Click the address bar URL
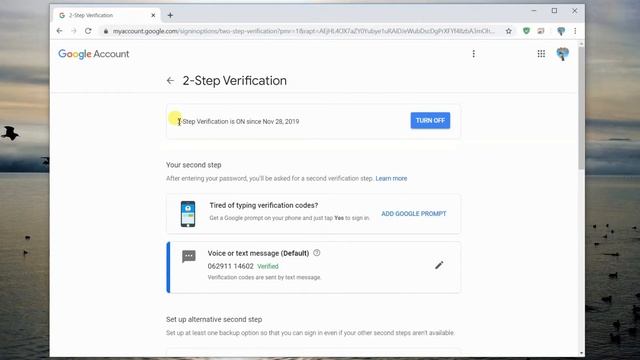640x360 pixels. [303, 31]
